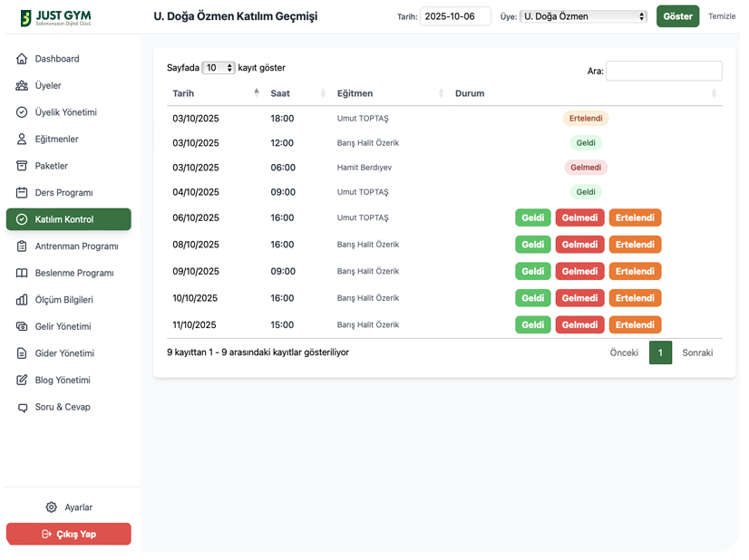Go to Üyelik Yönetimi menu item
The height and width of the screenshot is (560, 749).
click(x=65, y=112)
